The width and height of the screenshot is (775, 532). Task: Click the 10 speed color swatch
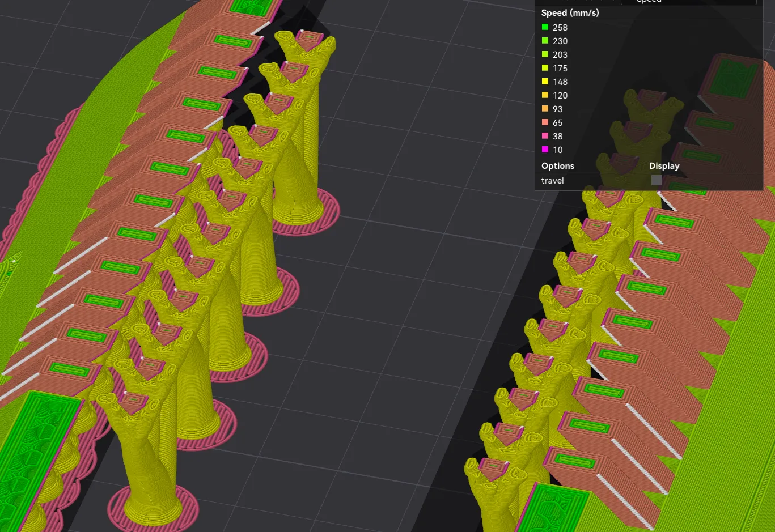pos(545,150)
